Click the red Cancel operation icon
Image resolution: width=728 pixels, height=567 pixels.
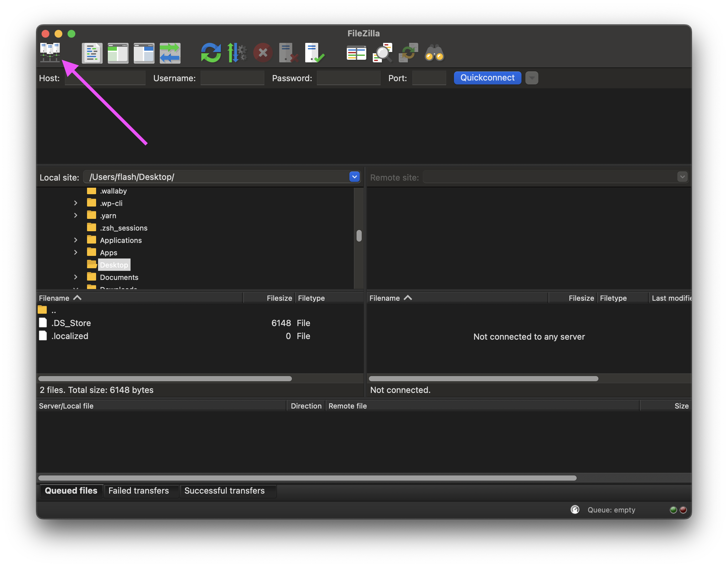pyautogui.click(x=263, y=53)
